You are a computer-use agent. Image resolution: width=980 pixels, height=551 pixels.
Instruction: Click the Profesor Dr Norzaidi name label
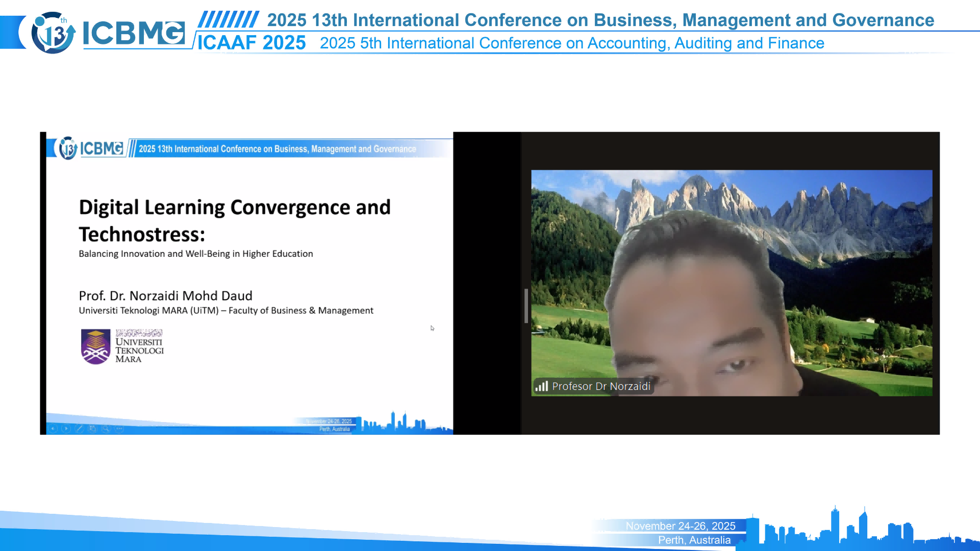tap(601, 386)
